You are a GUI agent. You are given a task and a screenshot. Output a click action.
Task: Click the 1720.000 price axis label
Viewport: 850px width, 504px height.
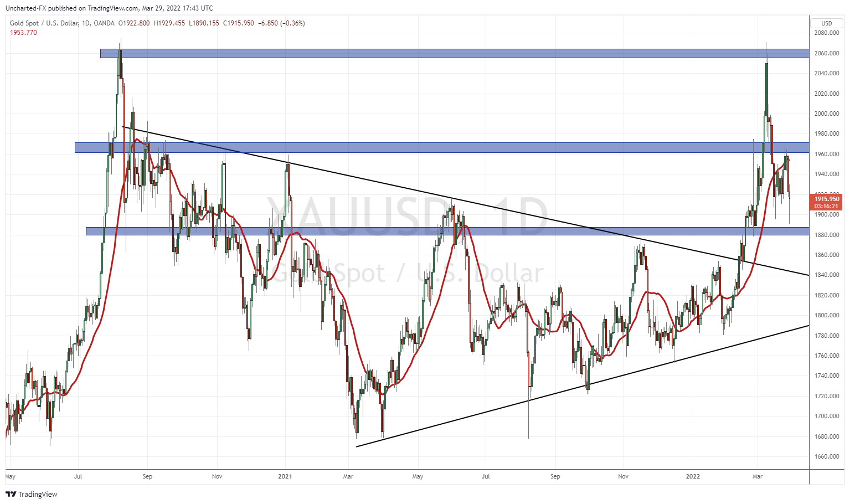pos(826,396)
